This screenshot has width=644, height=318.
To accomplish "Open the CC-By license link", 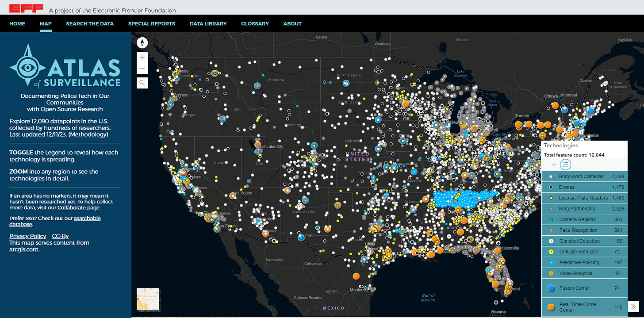I will click(60, 236).
